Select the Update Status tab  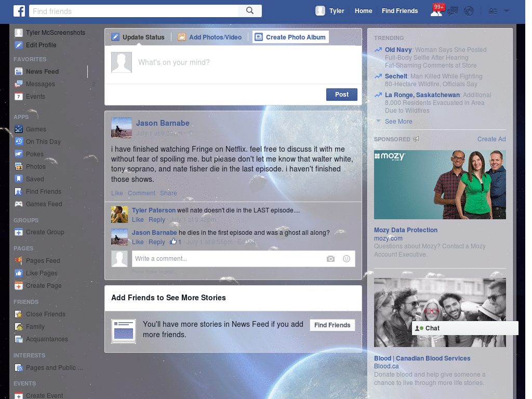click(138, 37)
